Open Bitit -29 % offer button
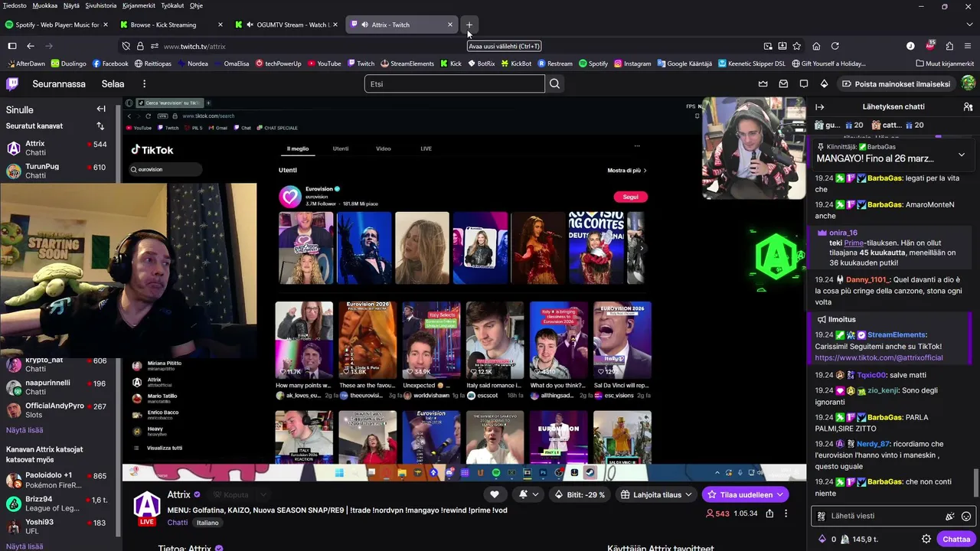The width and height of the screenshot is (980, 551). click(580, 494)
